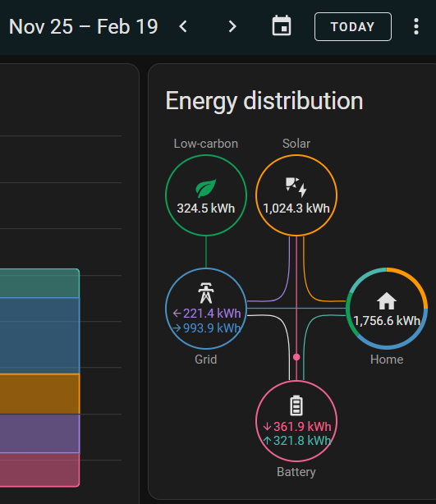Click the blue bar segment in the chart
Image resolution: width=436 pixels, height=504 pixels.
39,336
